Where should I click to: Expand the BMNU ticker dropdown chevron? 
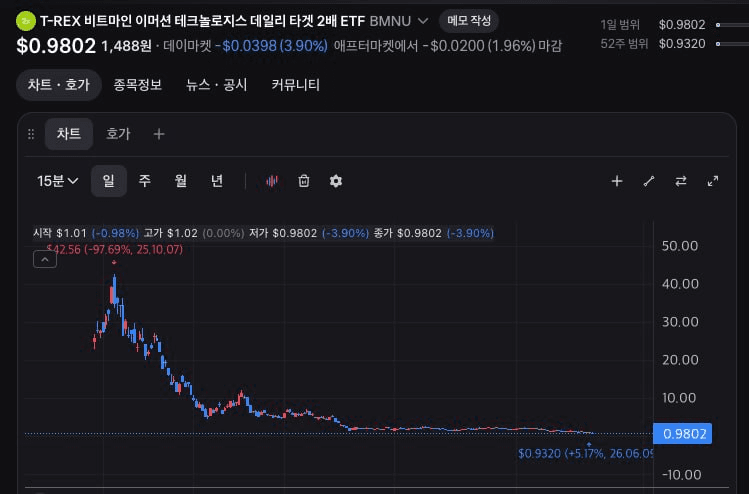[423, 21]
